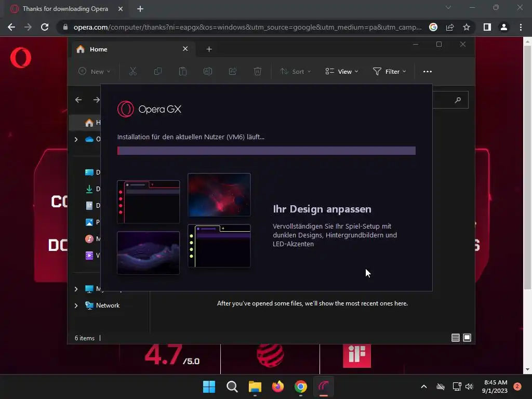Screen dimensions: 532x399
Task: Select Network in navigation pane
Action: click(102, 305)
